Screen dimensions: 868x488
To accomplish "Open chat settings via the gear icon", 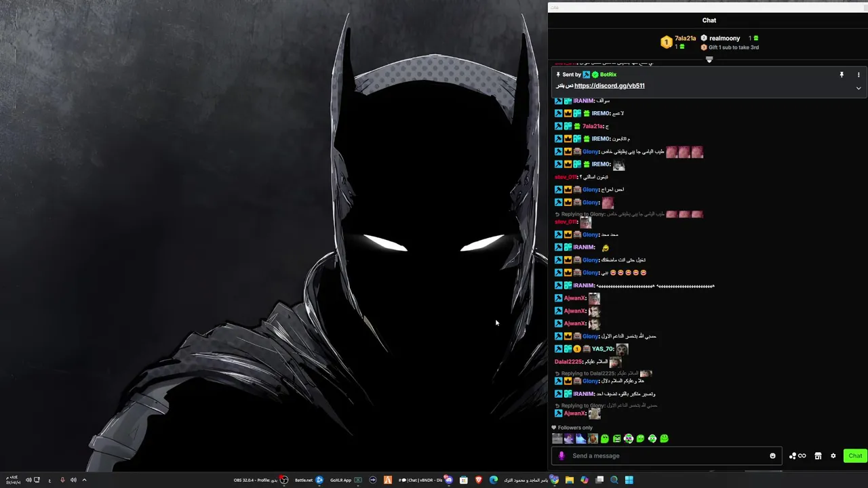I will 833,455.
